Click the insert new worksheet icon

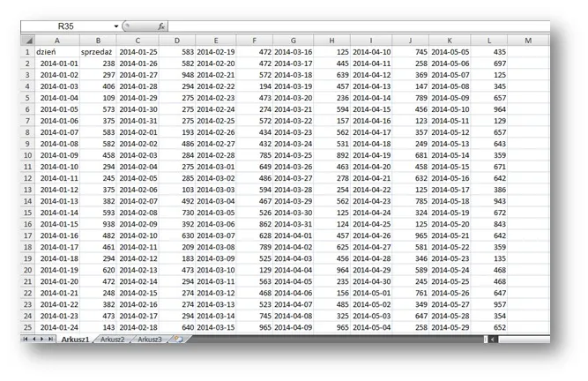179,340
